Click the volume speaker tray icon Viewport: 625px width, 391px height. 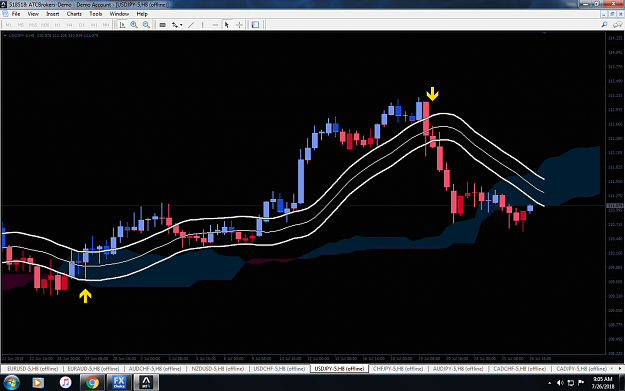pyautogui.click(x=560, y=383)
